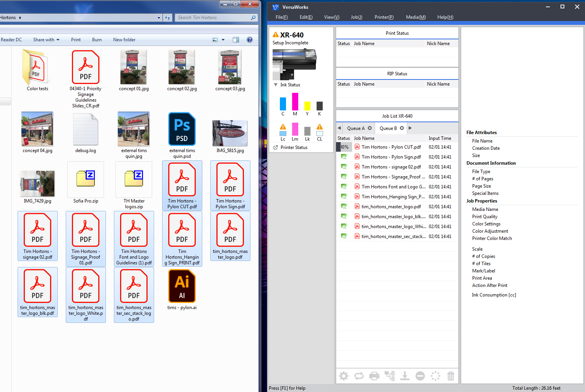This screenshot has width=585, height=392.
Task: Click the Magenta ink level bar
Action: [x=295, y=102]
